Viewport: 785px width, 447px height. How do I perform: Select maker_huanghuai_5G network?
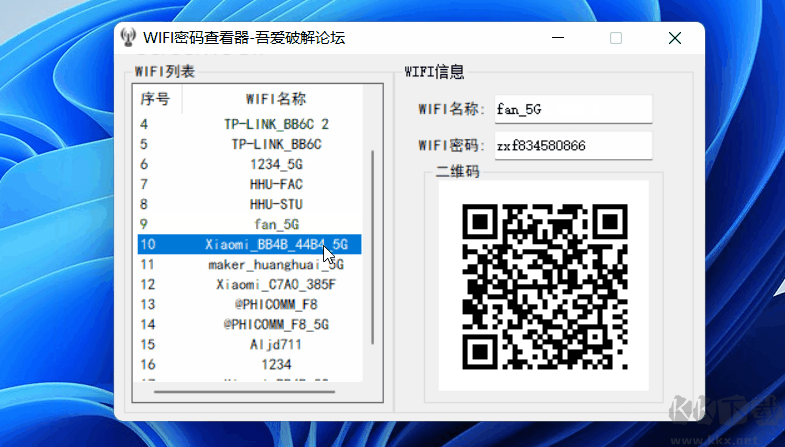(249, 264)
